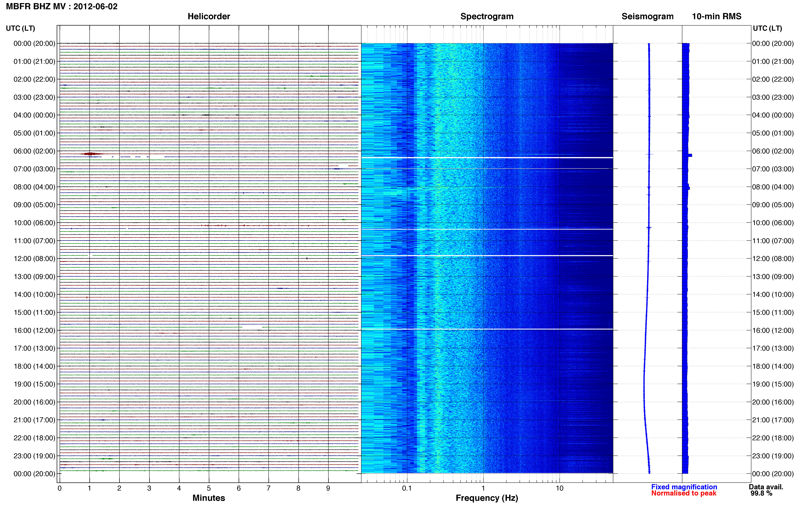This screenshot has width=812, height=508.
Task: Click '06:00 (02:00)' time label beside the helicorder
Action: click(34, 151)
